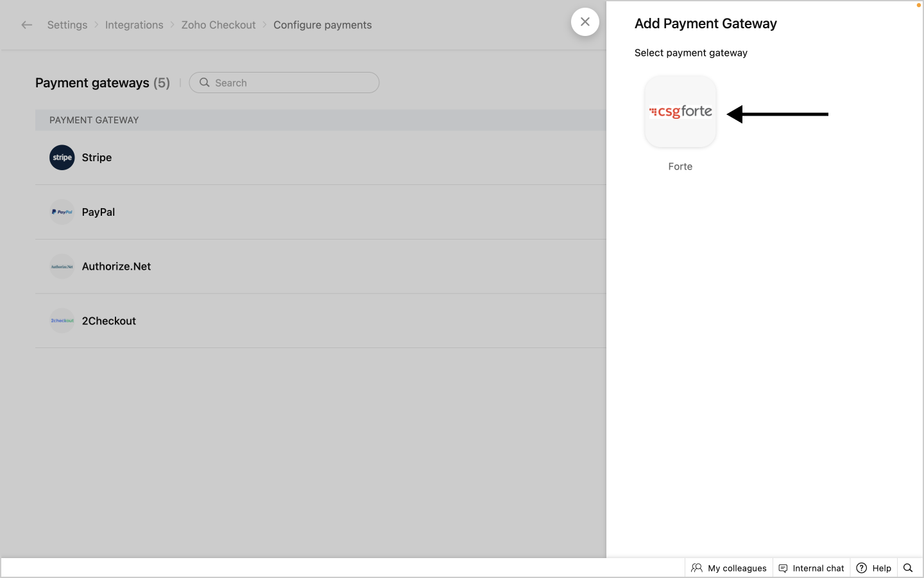Close the Add Payment Gateway panel
Viewport: 924px width, 578px height.
click(x=585, y=22)
